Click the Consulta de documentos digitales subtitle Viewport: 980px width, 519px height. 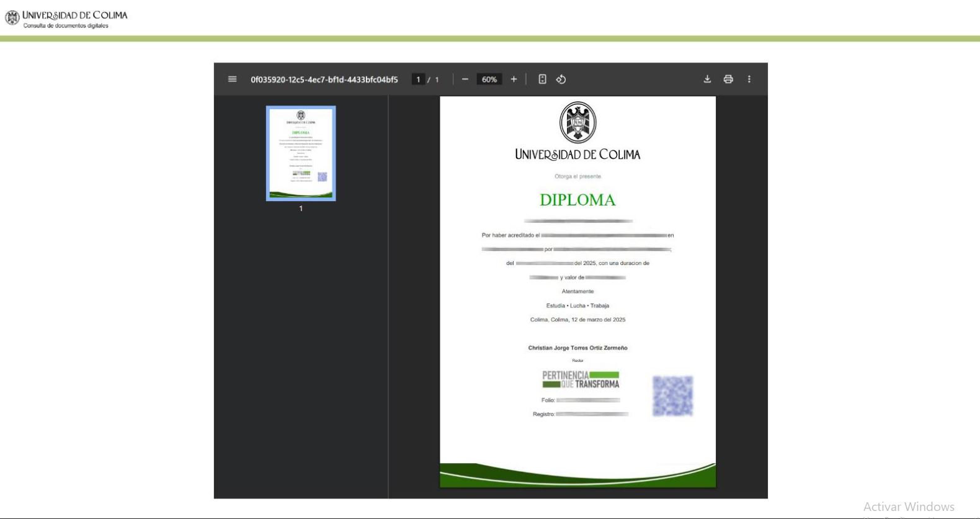click(66, 26)
